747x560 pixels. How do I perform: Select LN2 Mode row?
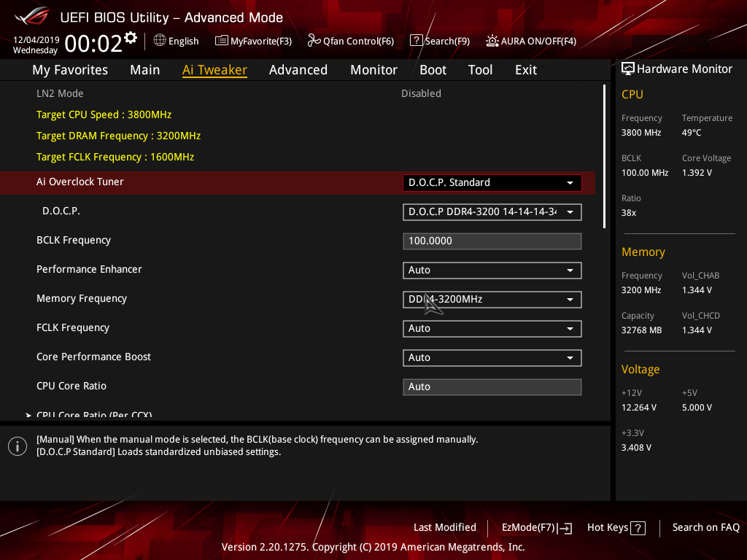(x=298, y=93)
